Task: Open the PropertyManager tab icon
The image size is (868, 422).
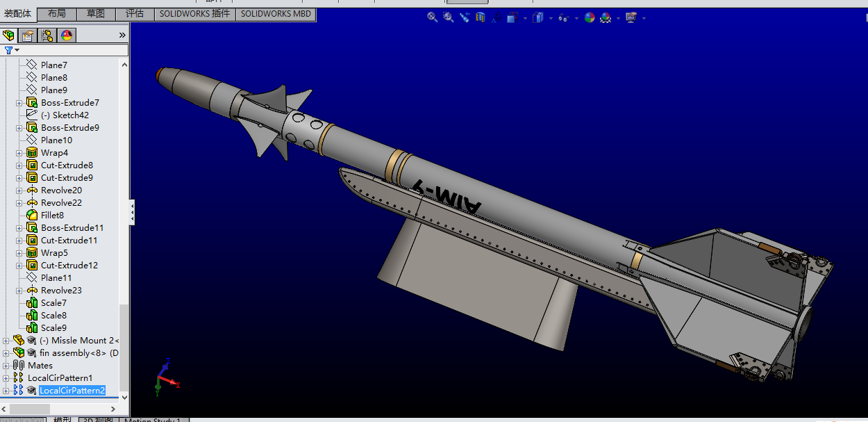Action: [28, 35]
